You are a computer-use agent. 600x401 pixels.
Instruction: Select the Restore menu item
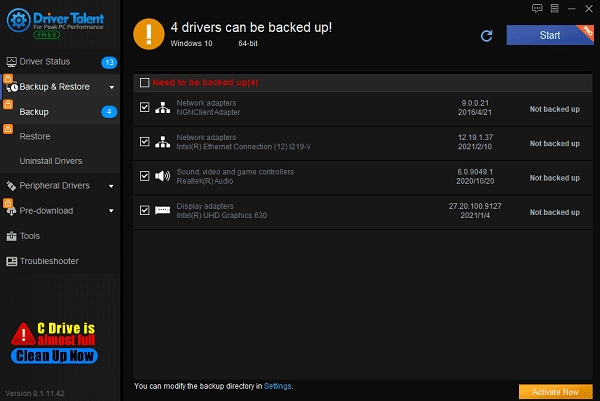coord(60,136)
